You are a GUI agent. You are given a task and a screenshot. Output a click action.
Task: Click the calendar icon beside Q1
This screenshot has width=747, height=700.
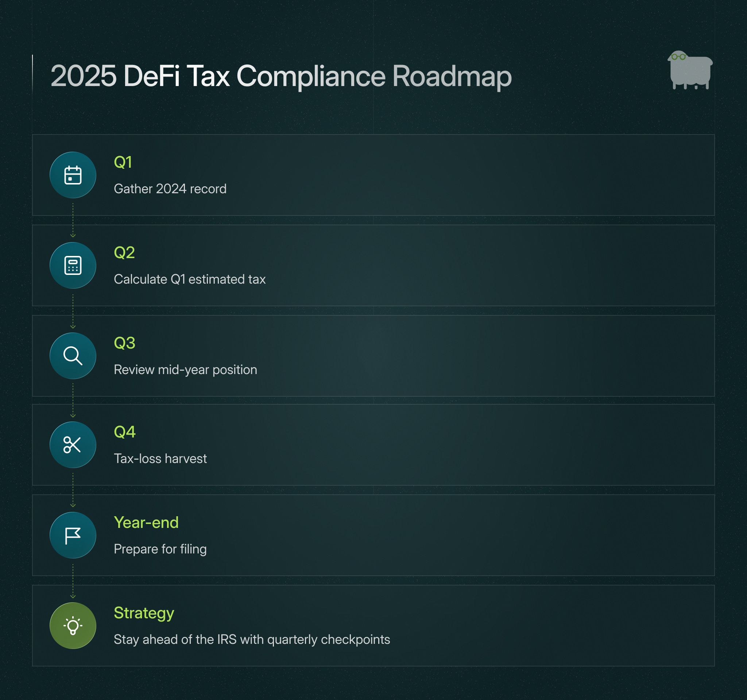click(x=73, y=175)
